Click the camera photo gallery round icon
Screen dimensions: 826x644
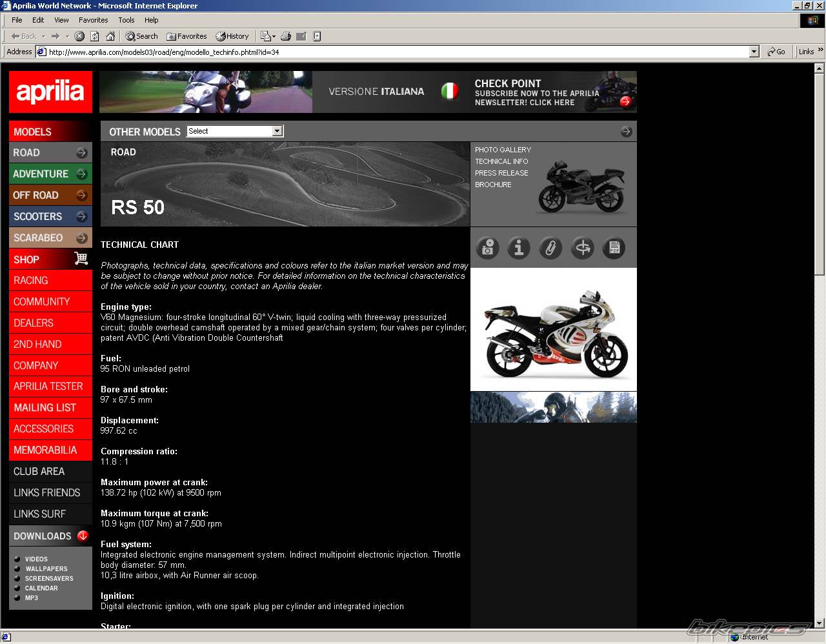pyautogui.click(x=488, y=248)
